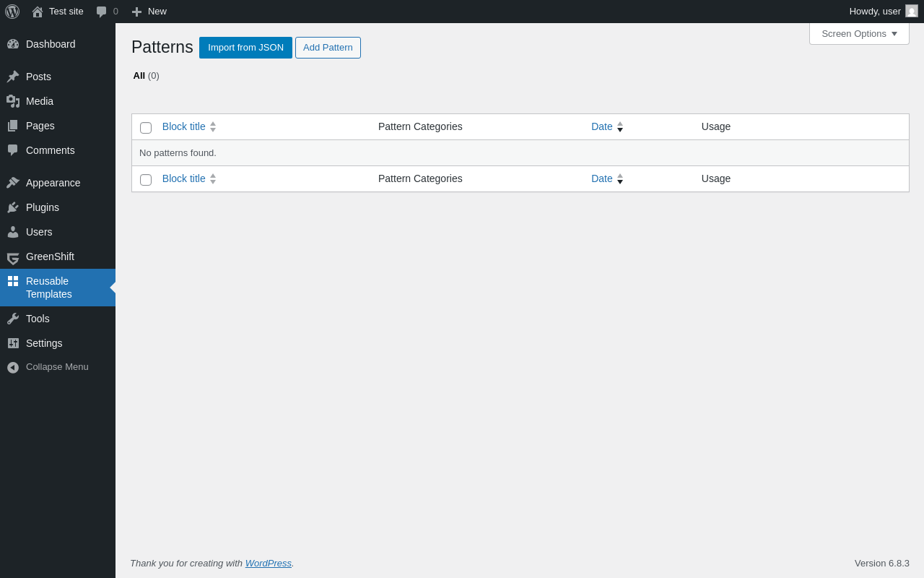The height and width of the screenshot is (578, 924).
Task: Open the Media menu
Action: pyautogui.click(x=40, y=101)
